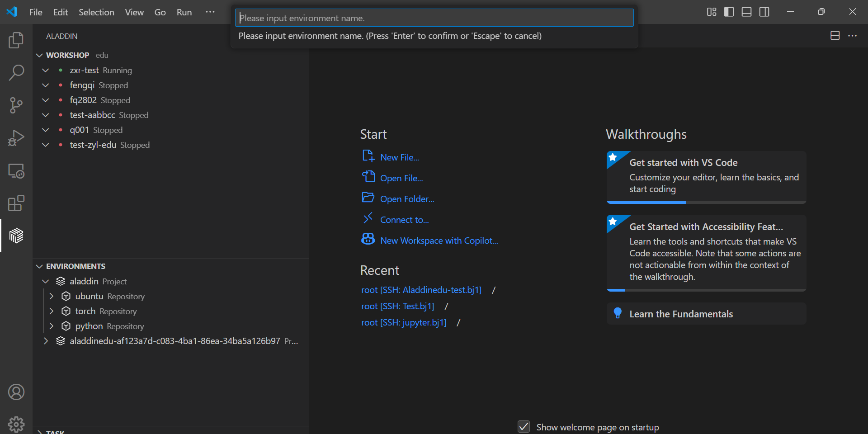Open the Remote Explorer icon

[16, 171]
